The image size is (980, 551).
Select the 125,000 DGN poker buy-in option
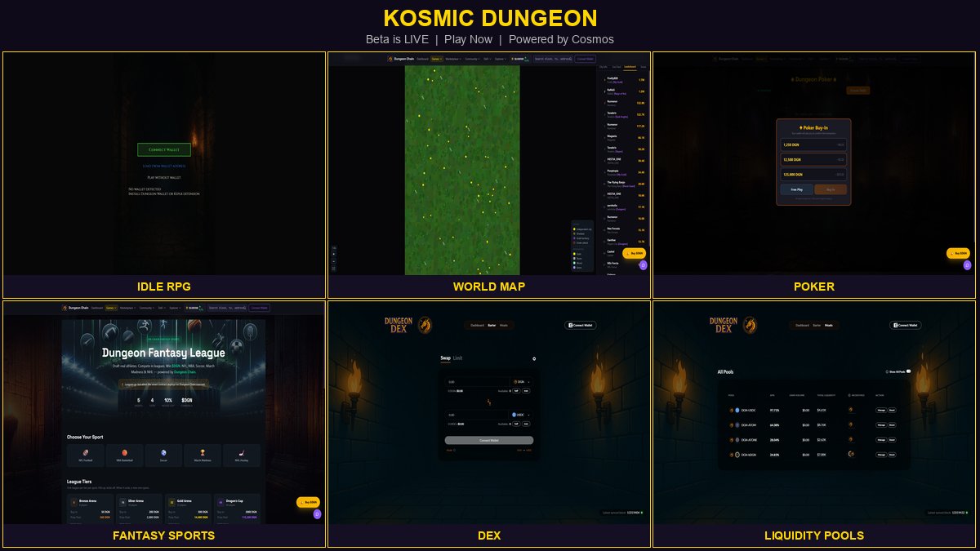coord(813,174)
